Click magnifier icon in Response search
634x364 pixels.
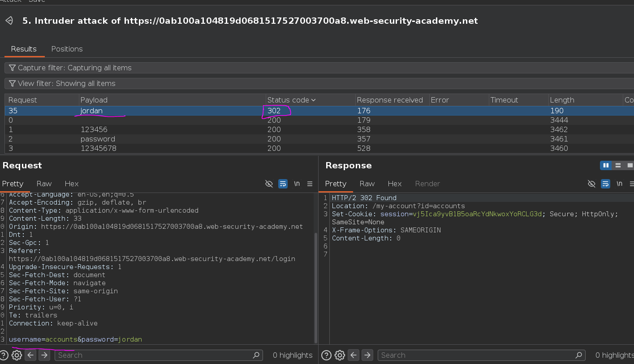coord(579,355)
